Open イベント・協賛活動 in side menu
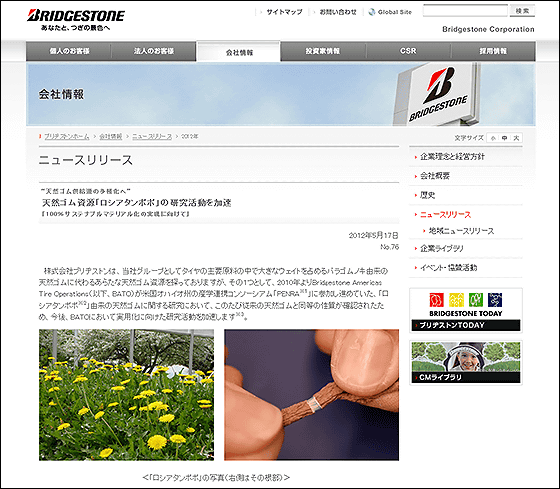This screenshot has width=560, height=489. [449, 268]
